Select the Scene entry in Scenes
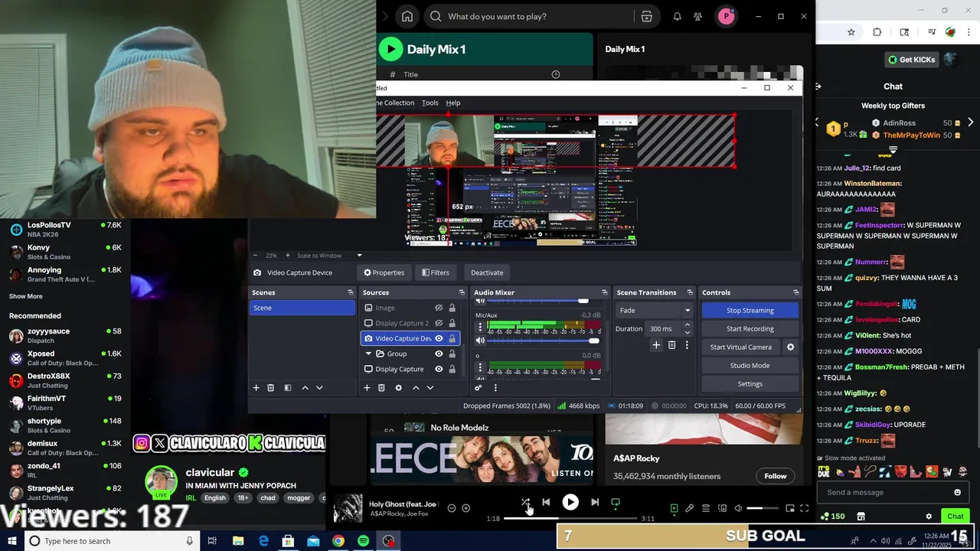 point(302,308)
